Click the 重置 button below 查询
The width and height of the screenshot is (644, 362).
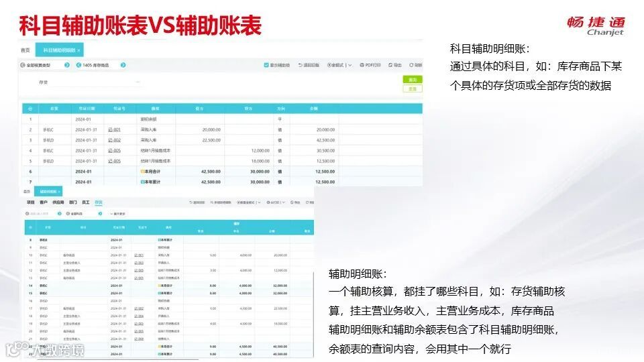click(413, 88)
